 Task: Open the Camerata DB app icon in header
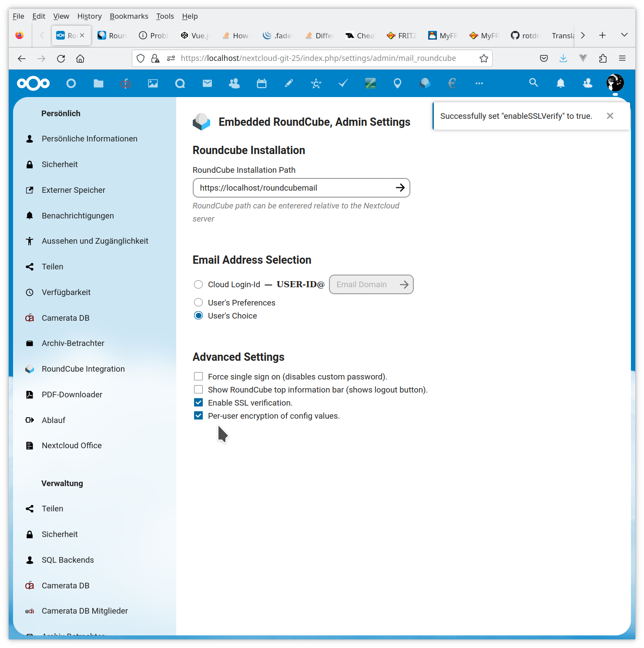pos(125,83)
